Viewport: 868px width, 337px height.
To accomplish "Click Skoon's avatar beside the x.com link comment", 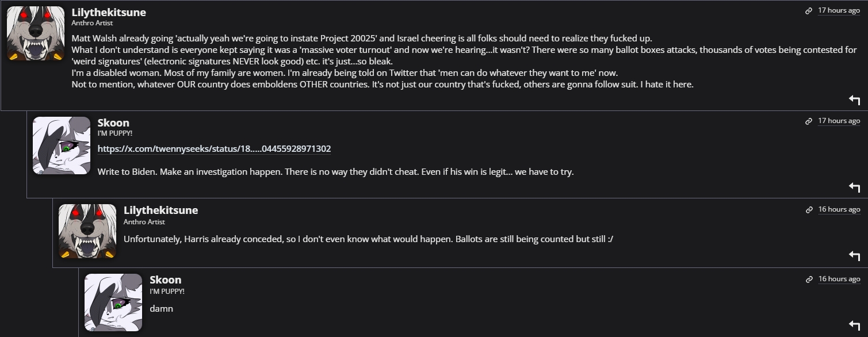I will tap(62, 145).
